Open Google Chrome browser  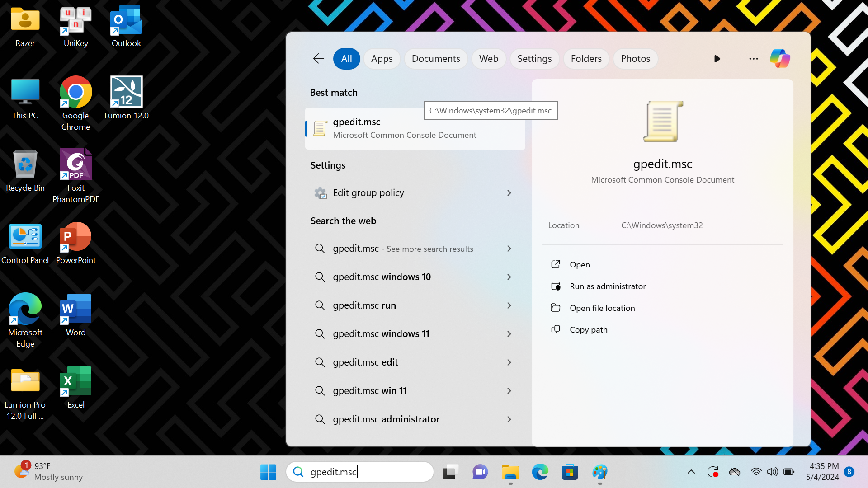pos(75,91)
